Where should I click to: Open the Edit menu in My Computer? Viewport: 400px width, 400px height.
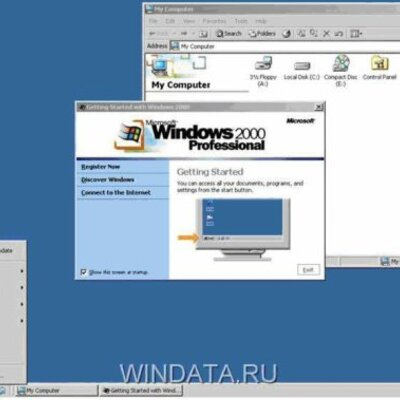pyautogui.click(x=170, y=21)
